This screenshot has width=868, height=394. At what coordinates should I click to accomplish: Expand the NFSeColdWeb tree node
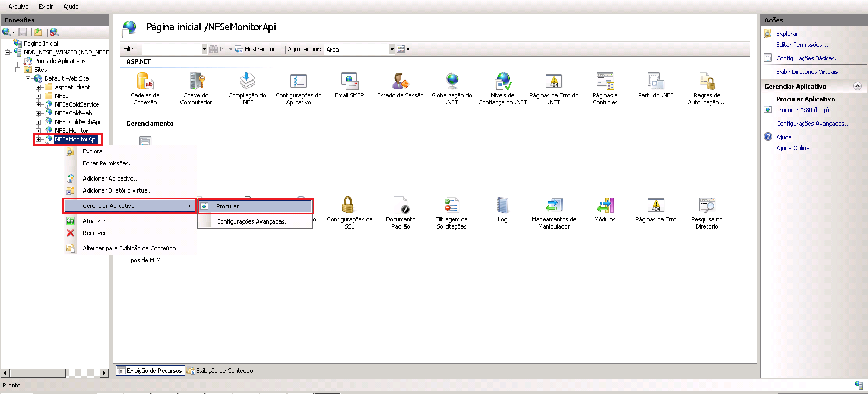click(x=38, y=113)
